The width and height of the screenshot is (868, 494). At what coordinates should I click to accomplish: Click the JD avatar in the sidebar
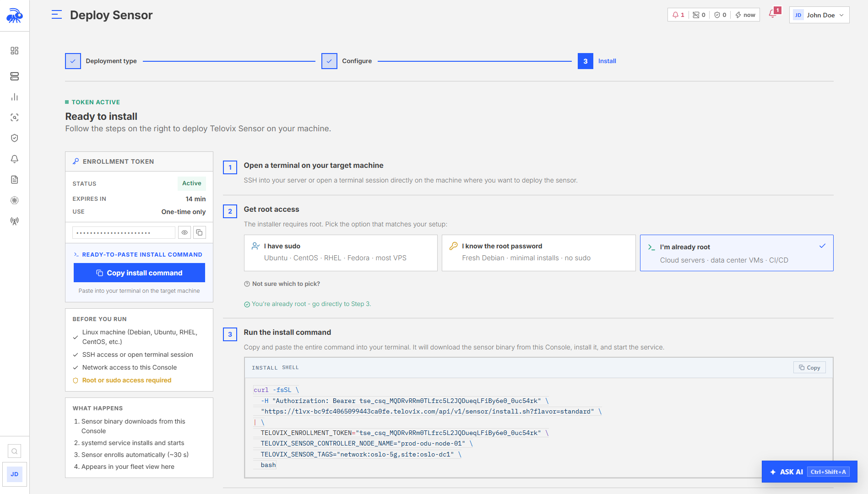point(15,474)
